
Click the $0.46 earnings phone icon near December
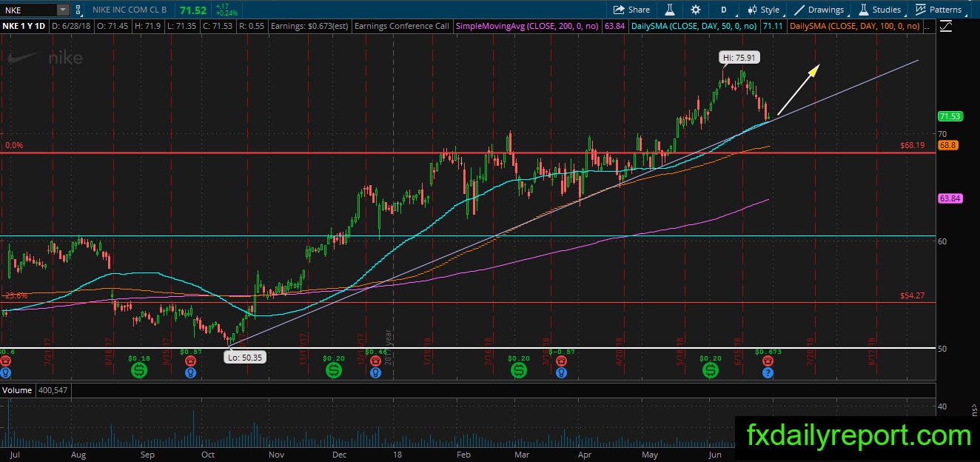(x=375, y=361)
